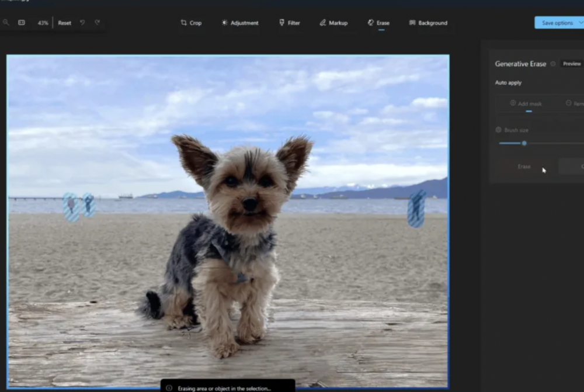Image resolution: width=584 pixels, height=392 pixels.
Task: Click the Undo arrow
Action: pos(82,22)
